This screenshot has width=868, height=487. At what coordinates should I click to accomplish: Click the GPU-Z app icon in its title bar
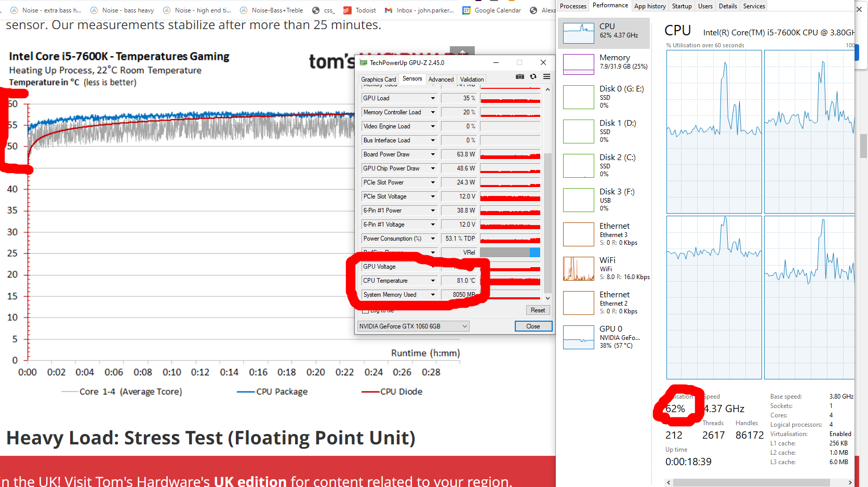coord(364,62)
